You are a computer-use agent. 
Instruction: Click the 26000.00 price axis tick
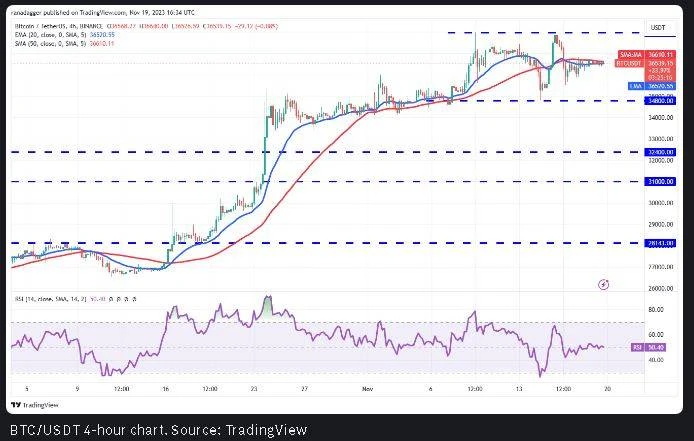pyautogui.click(x=660, y=288)
